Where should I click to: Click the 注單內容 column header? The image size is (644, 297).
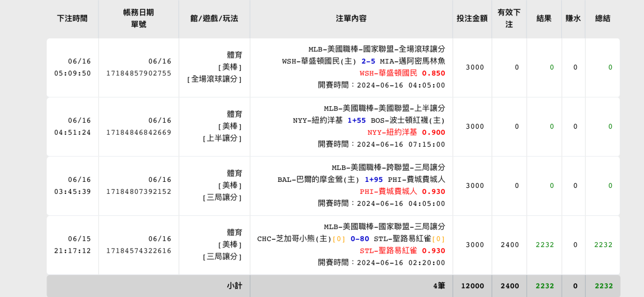pos(351,18)
